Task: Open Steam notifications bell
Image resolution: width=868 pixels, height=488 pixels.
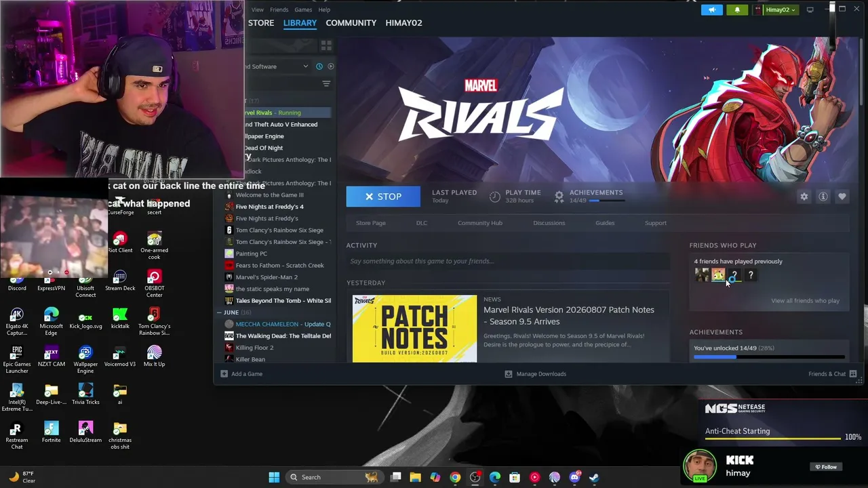Action: 737,9
